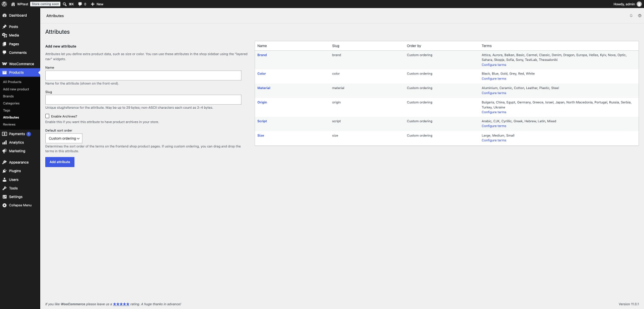Open the notifications bell icon
The height and width of the screenshot is (309, 644).
point(631,16)
